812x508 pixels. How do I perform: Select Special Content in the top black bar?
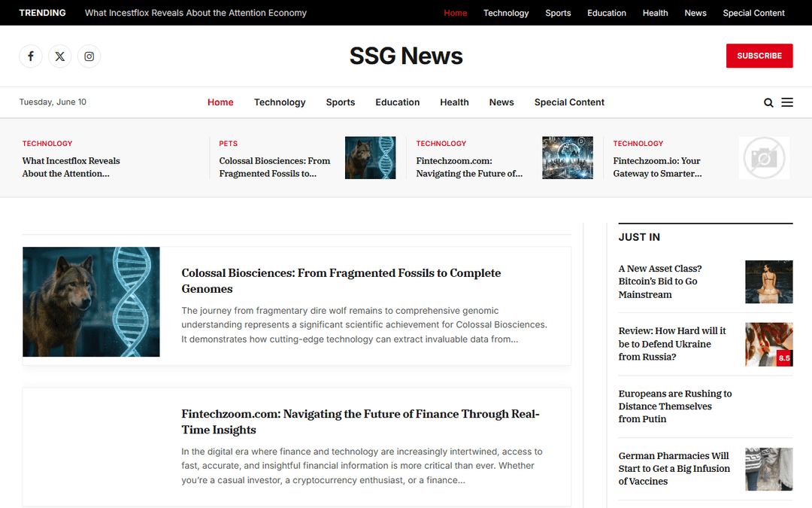[753, 13]
